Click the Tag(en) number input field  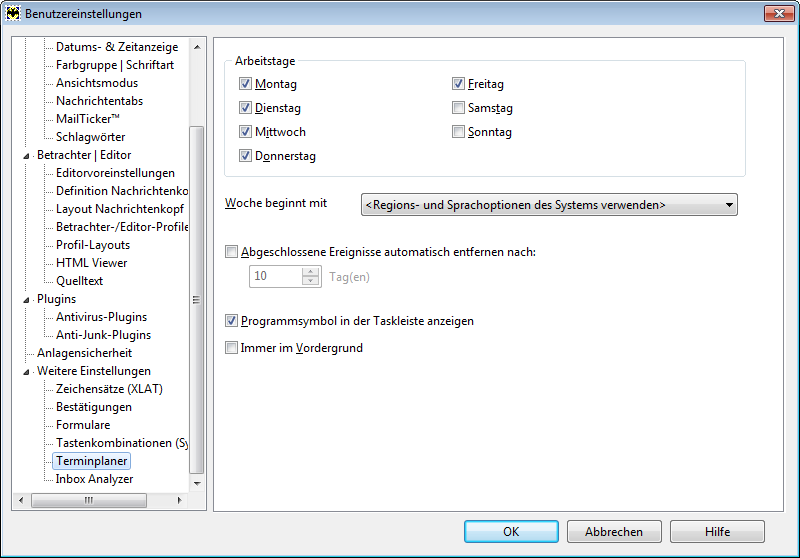276,276
